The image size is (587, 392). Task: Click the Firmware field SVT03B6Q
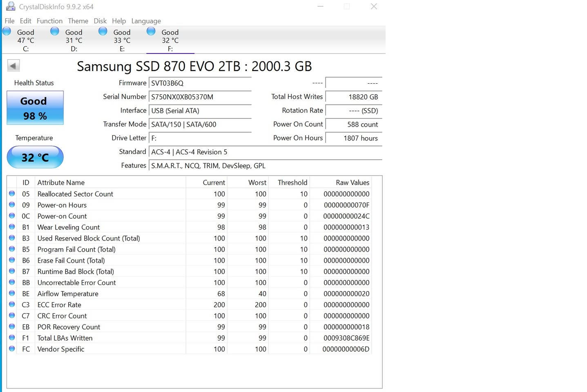(x=200, y=83)
